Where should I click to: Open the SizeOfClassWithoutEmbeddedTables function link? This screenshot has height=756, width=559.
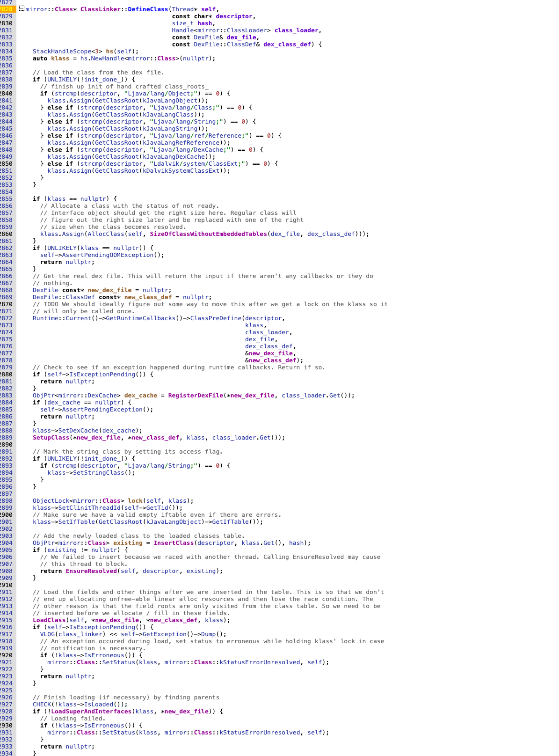(x=209, y=234)
